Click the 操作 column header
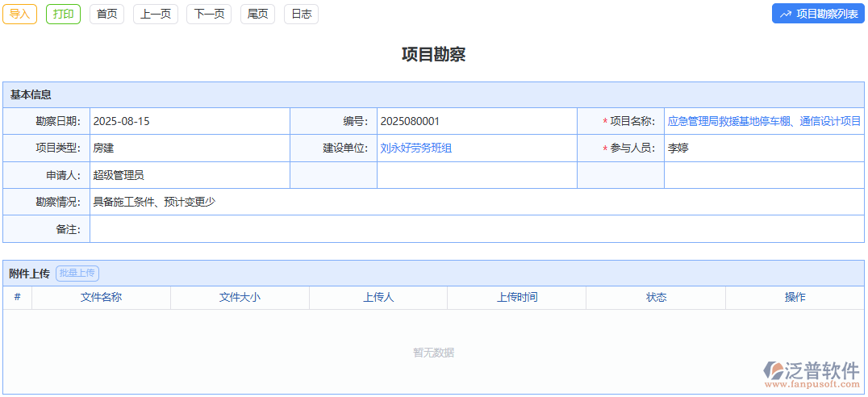 click(x=795, y=297)
